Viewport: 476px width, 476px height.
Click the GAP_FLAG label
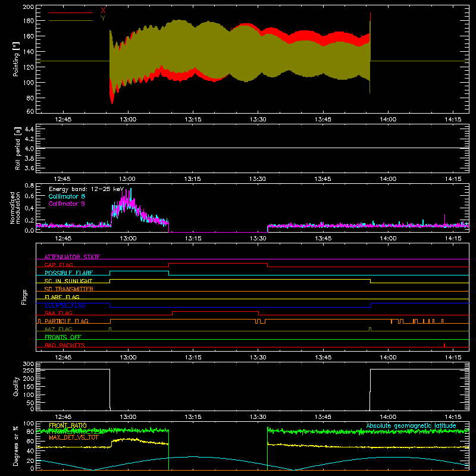(x=58, y=265)
